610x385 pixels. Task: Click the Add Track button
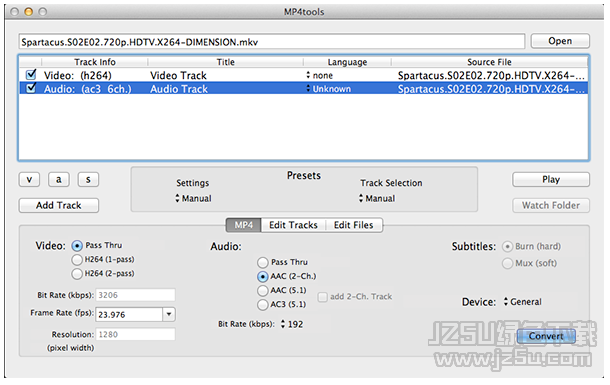59,205
